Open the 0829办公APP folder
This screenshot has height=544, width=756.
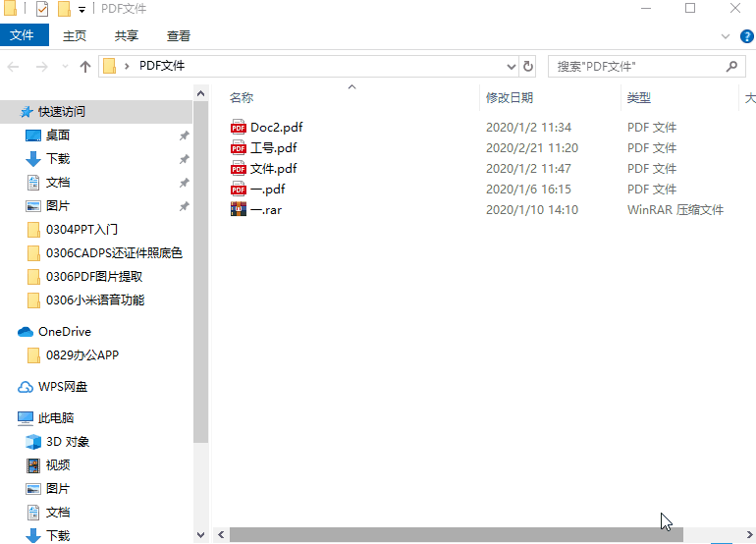(81, 355)
